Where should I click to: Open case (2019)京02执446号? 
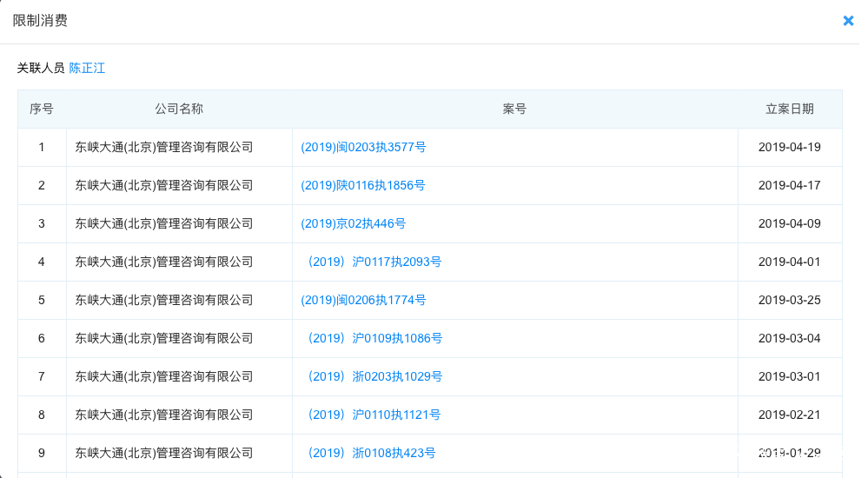click(353, 223)
